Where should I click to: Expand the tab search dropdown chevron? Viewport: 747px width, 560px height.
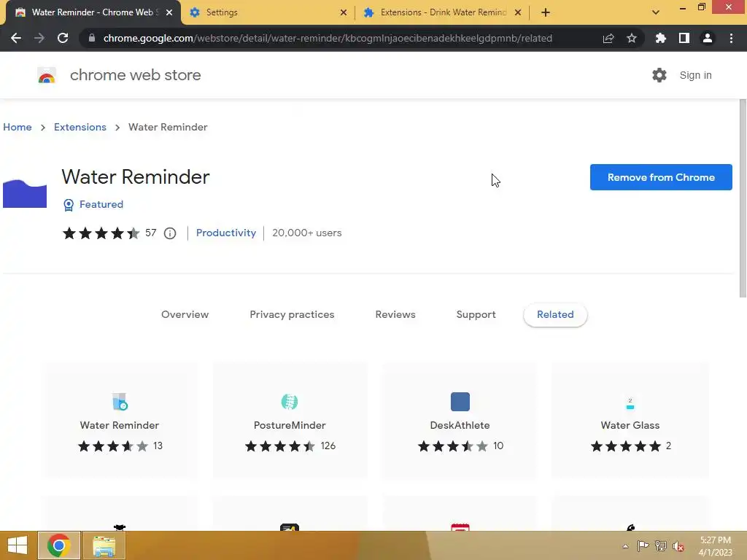[656, 12]
